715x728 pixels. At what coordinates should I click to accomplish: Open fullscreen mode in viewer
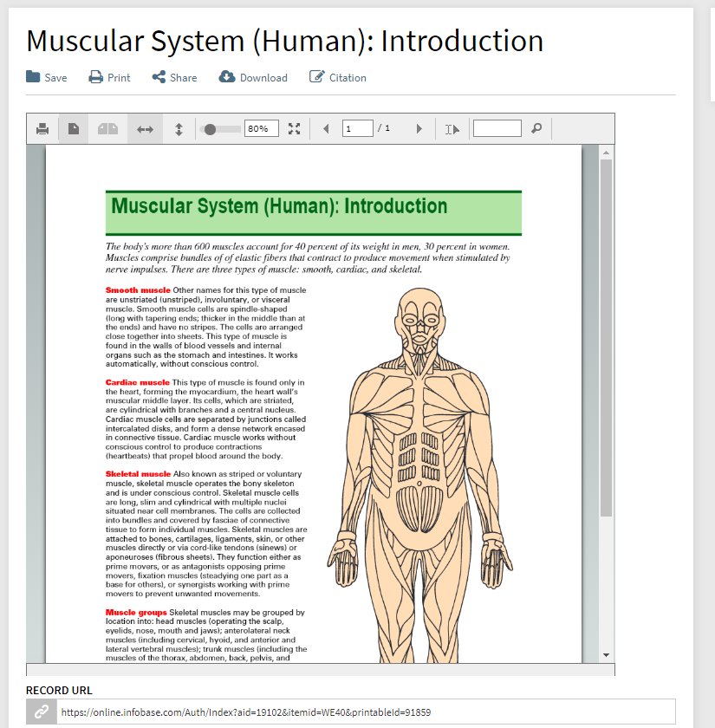[x=294, y=128]
